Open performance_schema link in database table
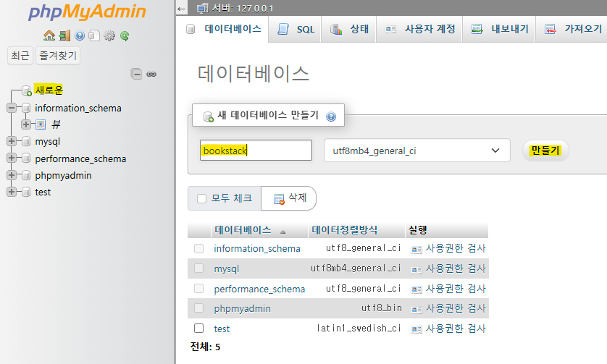Image resolution: width=607 pixels, height=364 pixels. click(x=259, y=289)
